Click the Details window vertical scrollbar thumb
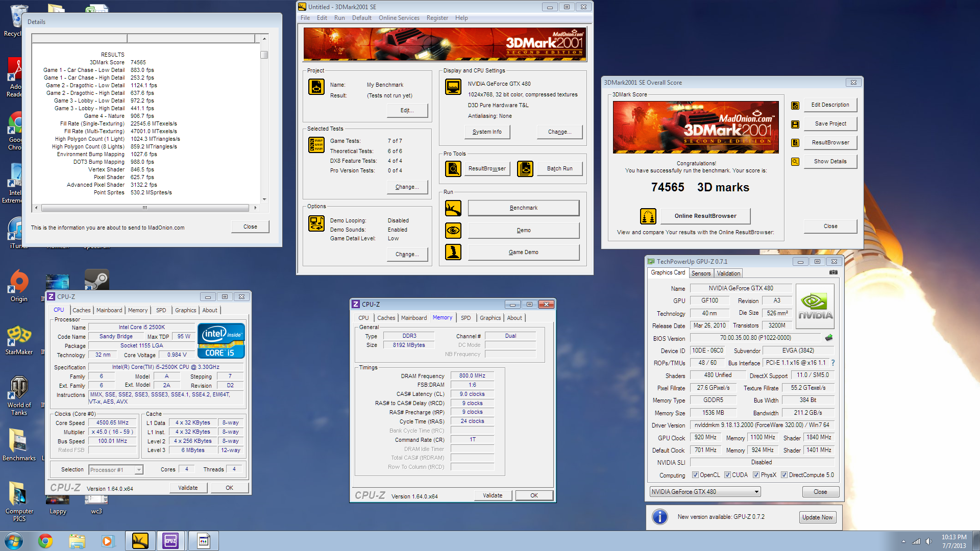Viewport: 980px width, 551px height. [x=264, y=55]
